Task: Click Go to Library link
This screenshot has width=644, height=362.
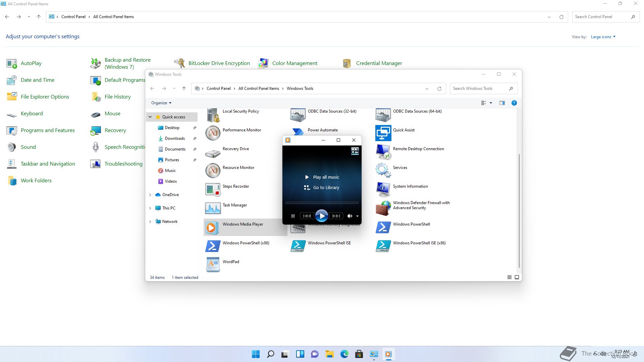Action: tap(322, 188)
